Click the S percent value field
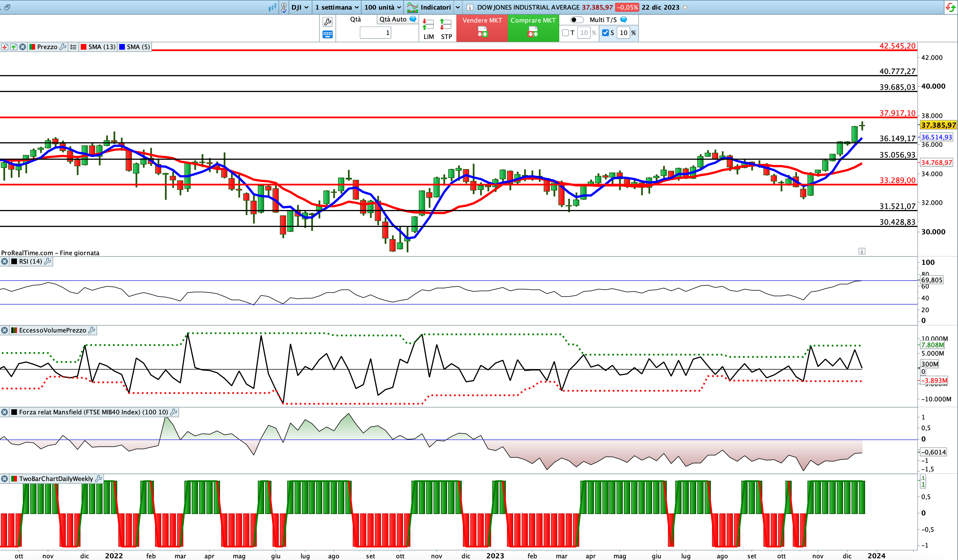Image resolution: width=958 pixels, height=560 pixels. pos(623,33)
